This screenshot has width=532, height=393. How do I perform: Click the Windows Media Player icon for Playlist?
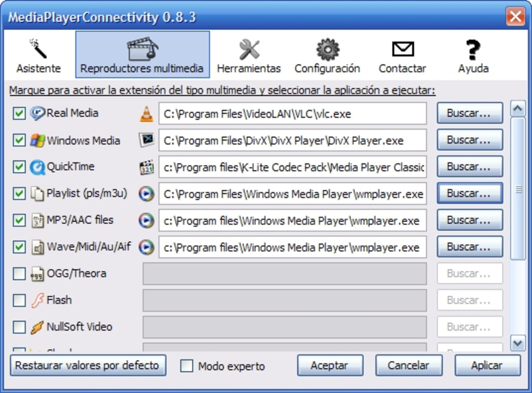146,194
